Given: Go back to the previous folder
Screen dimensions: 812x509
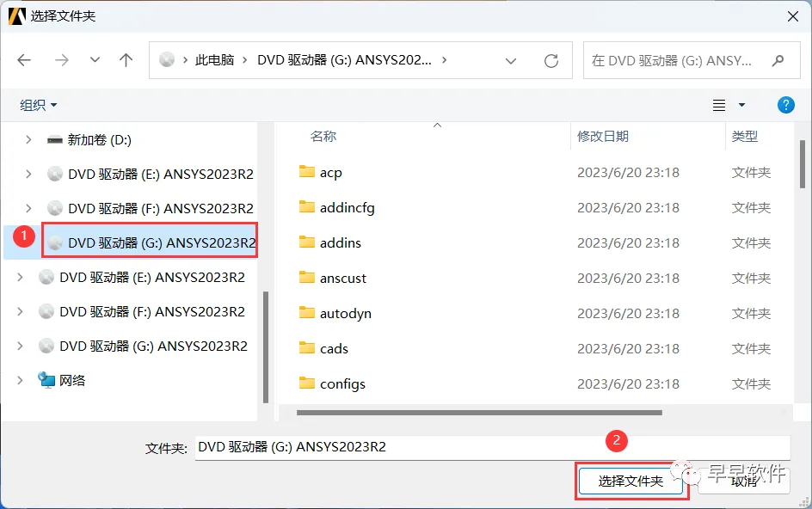Looking at the screenshot, I should pos(24,60).
